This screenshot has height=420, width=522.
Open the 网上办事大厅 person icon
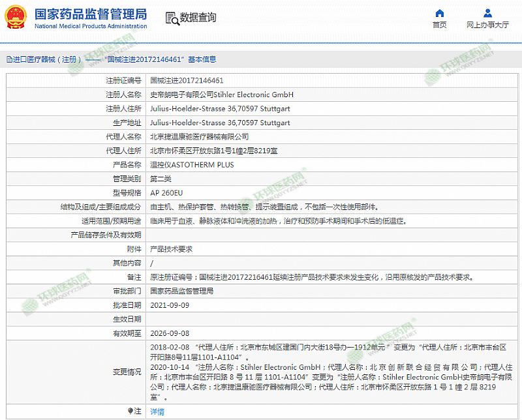point(487,13)
